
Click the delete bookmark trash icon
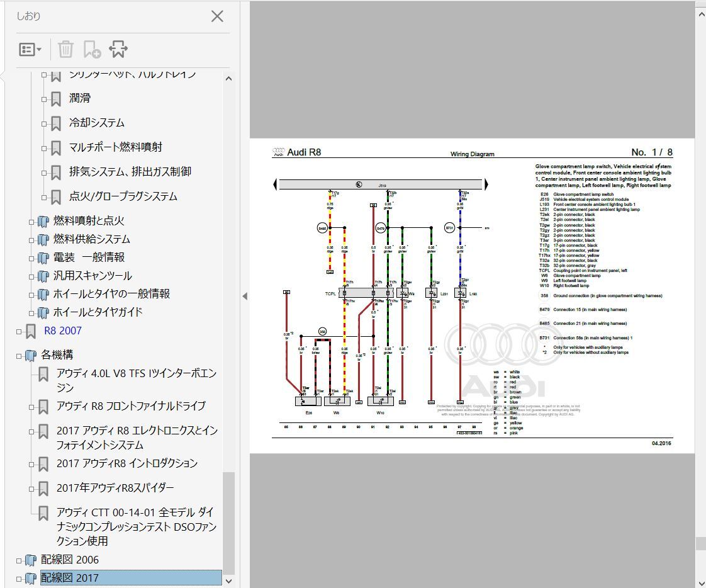tap(65, 49)
